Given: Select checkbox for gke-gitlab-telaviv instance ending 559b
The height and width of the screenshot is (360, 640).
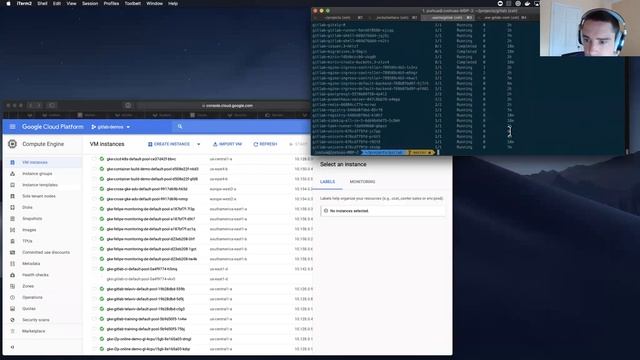Looking at the screenshot, I should [x=94, y=289].
